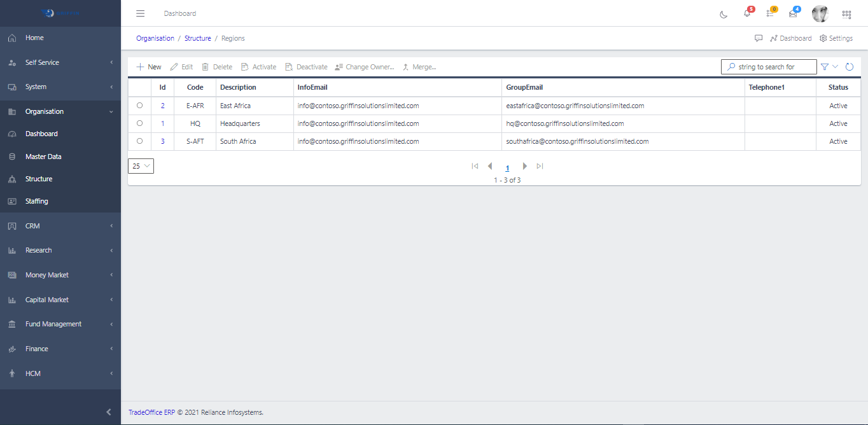Open the page size dropdown showing 25

[x=141, y=166]
